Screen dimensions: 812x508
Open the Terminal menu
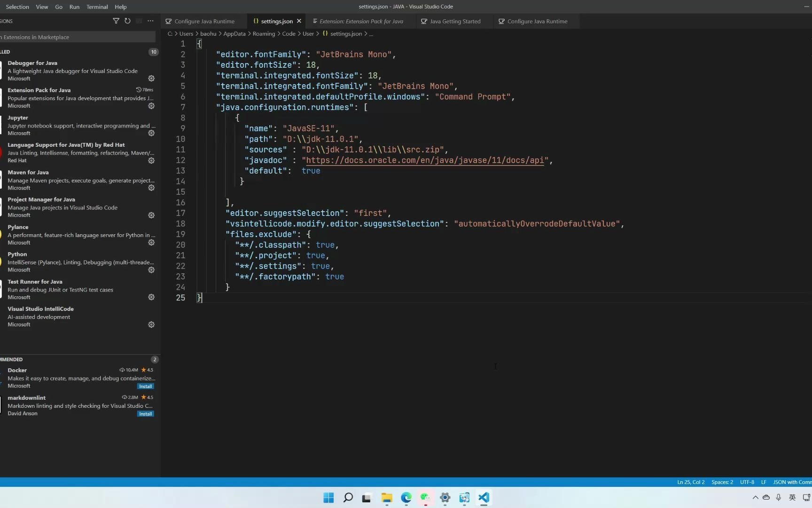[97, 7]
